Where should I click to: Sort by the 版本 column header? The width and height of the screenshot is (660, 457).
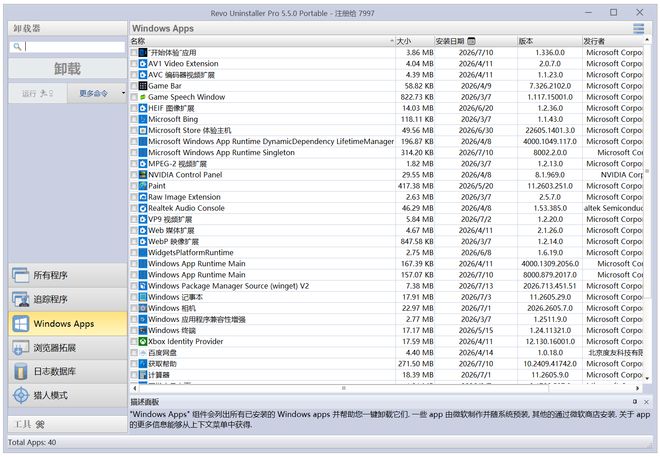pos(549,41)
